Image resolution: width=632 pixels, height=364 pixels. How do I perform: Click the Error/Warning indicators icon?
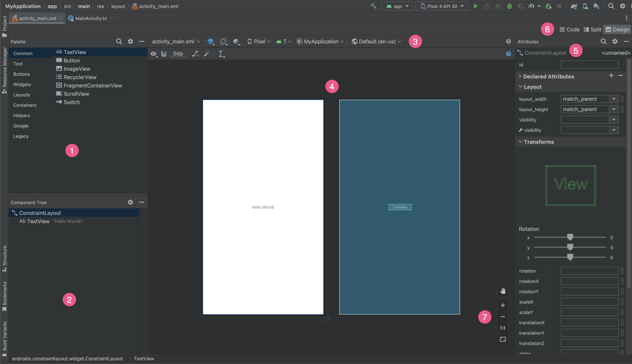(x=508, y=41)
